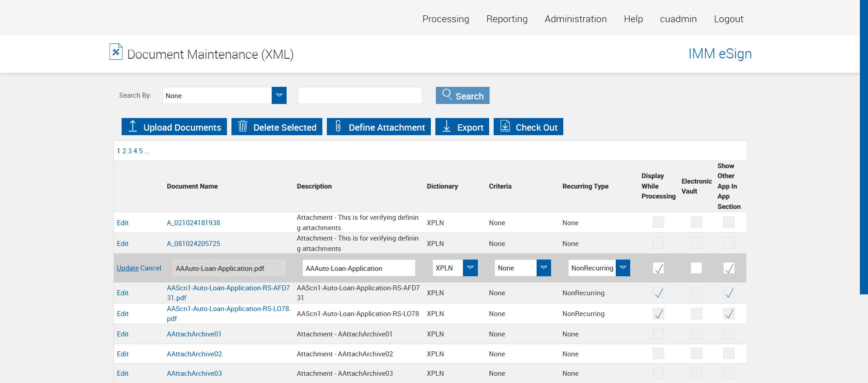Click the Check Out document icon
This screenshot has height=383, width=868.
pos(505,126)
